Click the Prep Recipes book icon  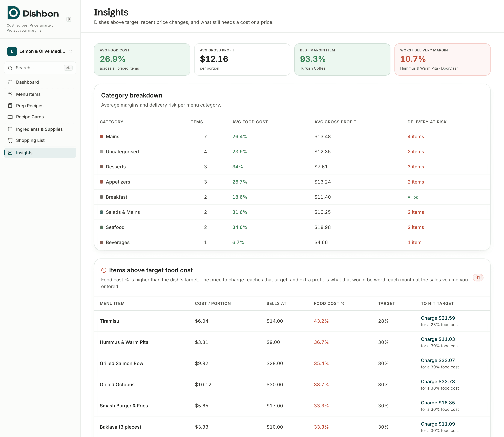click(x=10, y=106)
